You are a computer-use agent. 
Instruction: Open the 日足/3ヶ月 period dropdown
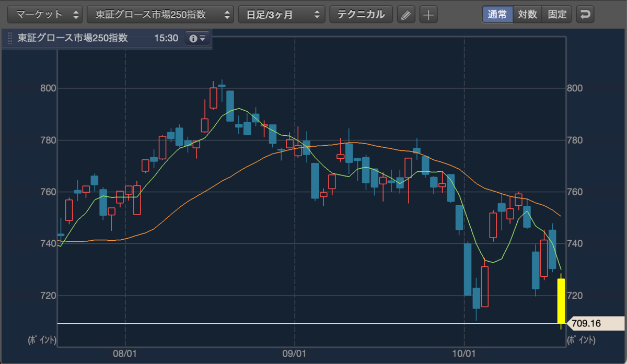click(x=281, y=14)
